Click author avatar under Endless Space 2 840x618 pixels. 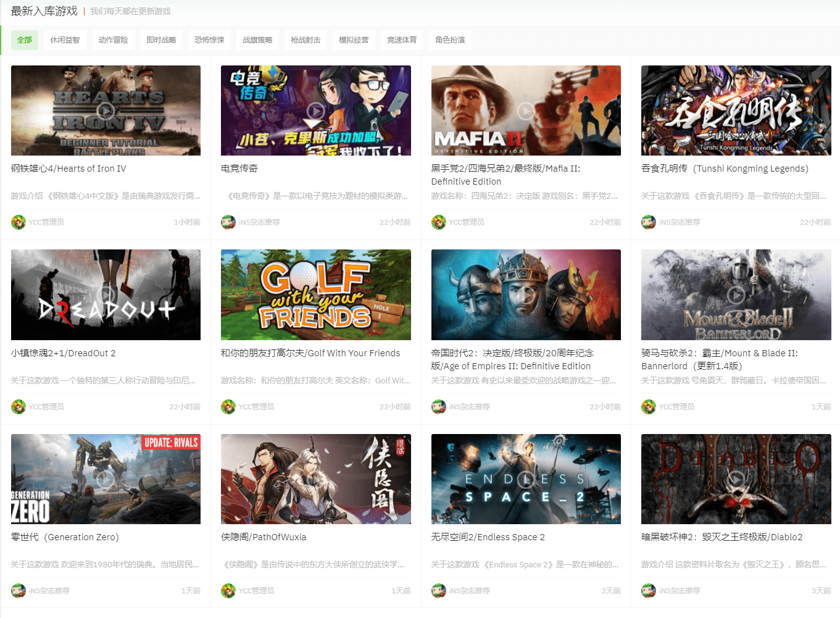tap(439, 591)
